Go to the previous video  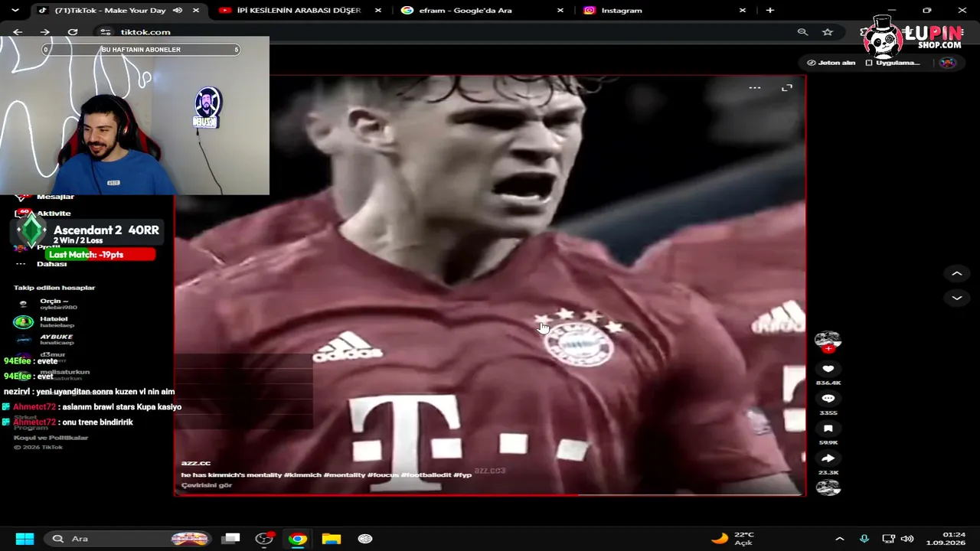coord(956,274)
